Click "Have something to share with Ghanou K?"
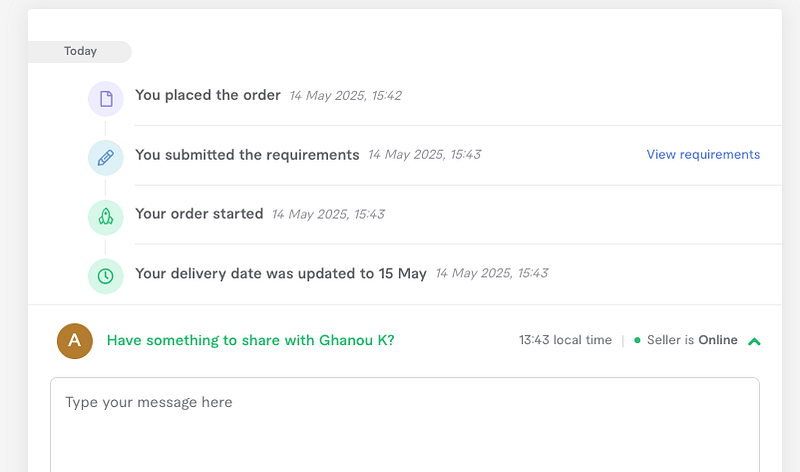This screenshot has height=472, width=800. pyautogui.click(x=250, y=340)
